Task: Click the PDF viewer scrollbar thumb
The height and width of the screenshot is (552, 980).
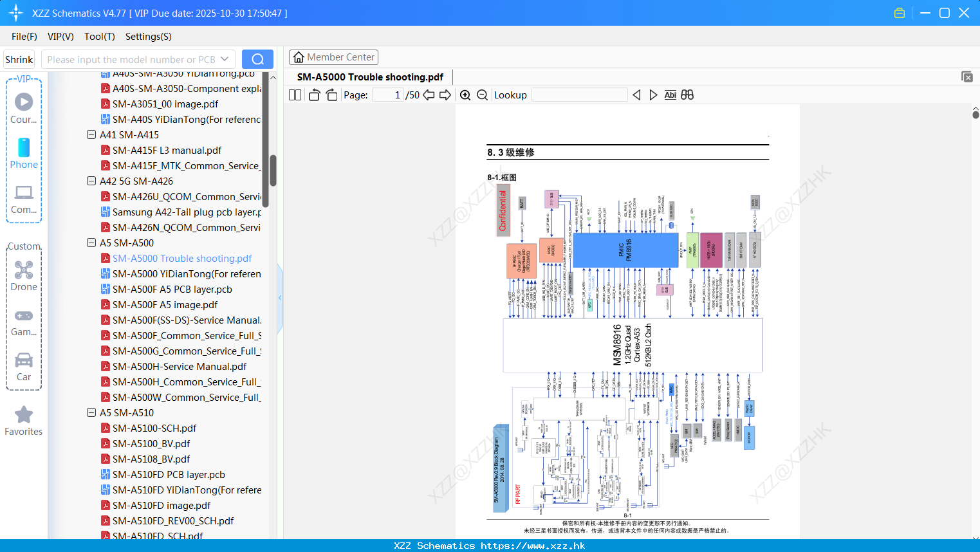Action: click(975, 114)
